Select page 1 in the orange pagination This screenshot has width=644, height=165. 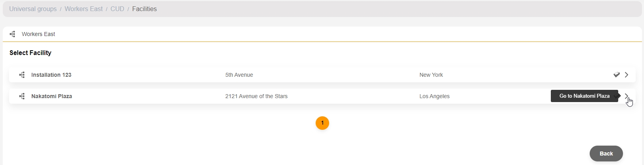(322, 123)
